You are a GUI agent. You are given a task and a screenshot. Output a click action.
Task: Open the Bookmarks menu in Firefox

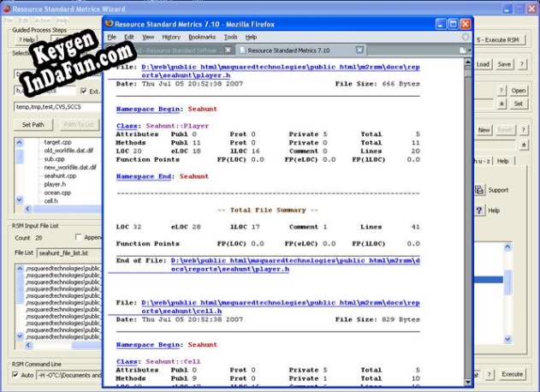(202, 37)
